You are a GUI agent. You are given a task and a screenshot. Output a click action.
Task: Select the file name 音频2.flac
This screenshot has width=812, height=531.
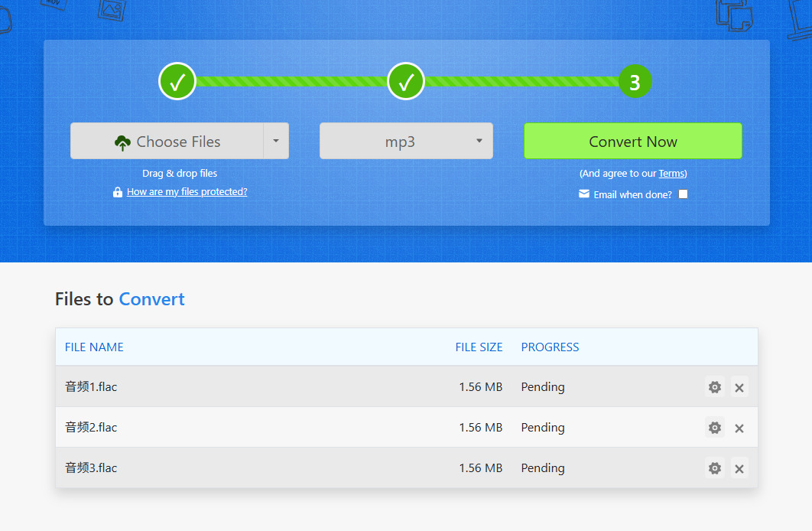point(91,428)
